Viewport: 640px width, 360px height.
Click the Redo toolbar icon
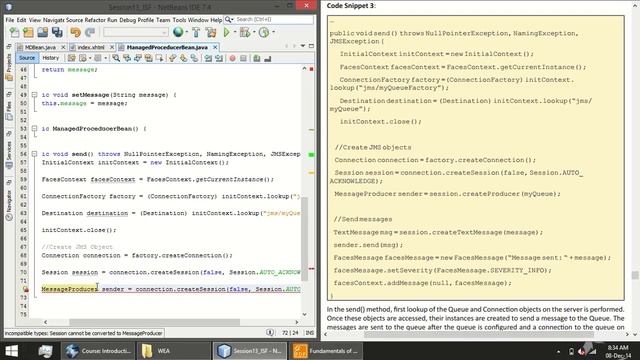tap(90, 32)
